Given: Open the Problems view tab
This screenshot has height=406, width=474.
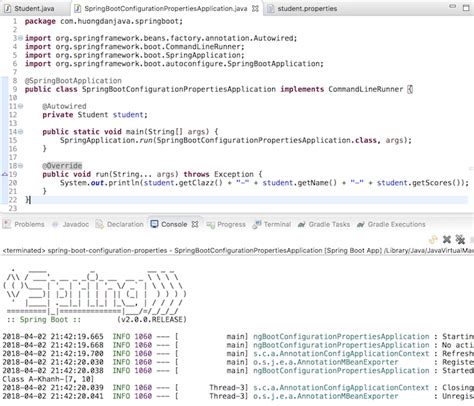Looking at the screenshot, I should point(24,224).
